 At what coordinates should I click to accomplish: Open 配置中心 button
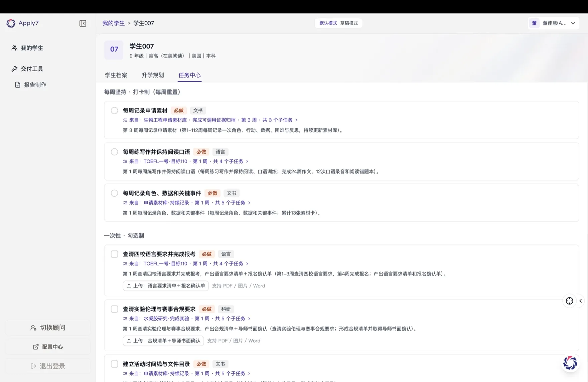[x=48, y=347]
